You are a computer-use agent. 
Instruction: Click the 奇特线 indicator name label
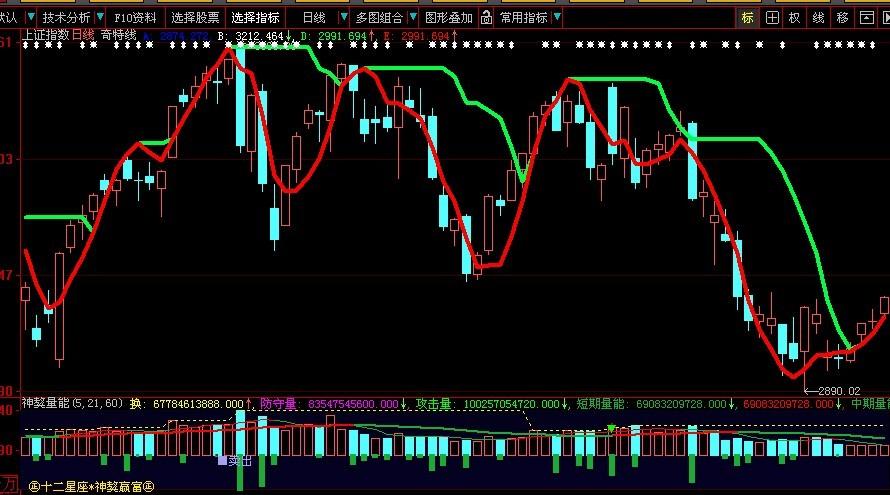[x=119, y=35]
